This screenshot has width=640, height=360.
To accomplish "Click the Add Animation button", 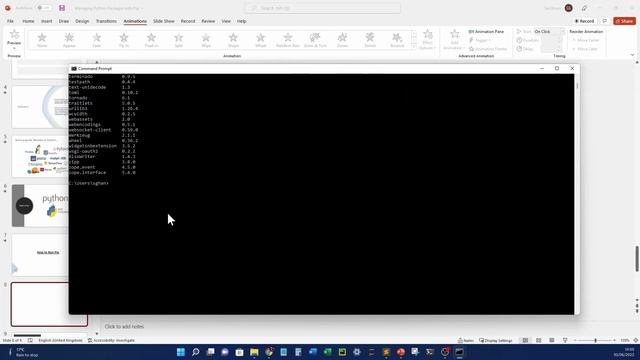I will click(454, 40).
